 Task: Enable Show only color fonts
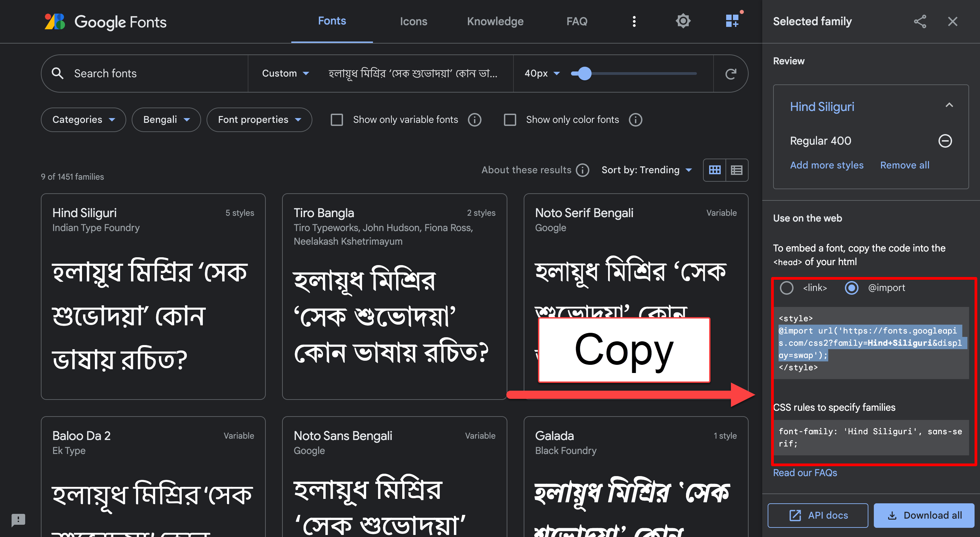[x=510, y=119]
